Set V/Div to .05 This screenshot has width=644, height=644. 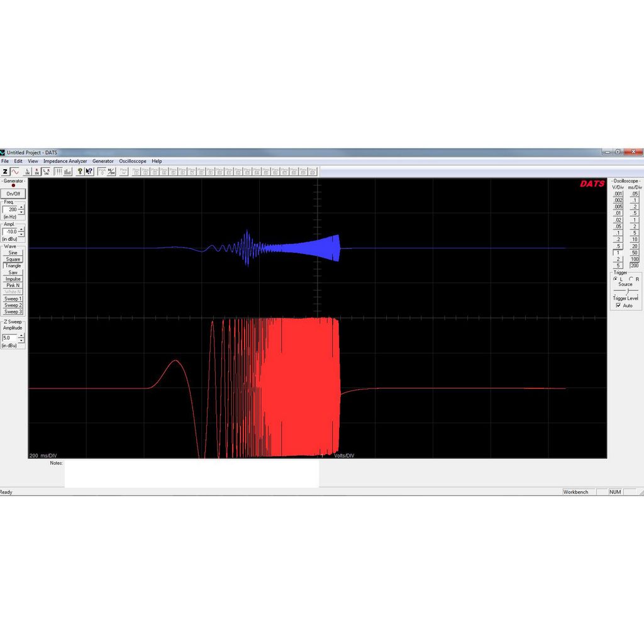point(618,226)
